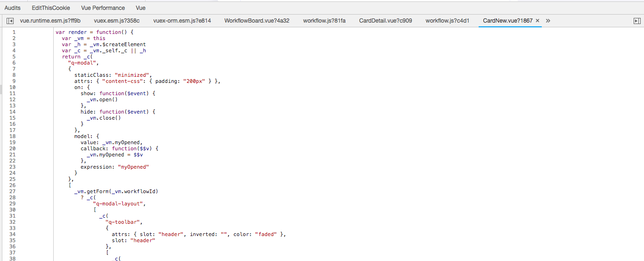This screenshot has height=261, width=644.
Task: Open the Audits panel tab
Action: [12, 8]
